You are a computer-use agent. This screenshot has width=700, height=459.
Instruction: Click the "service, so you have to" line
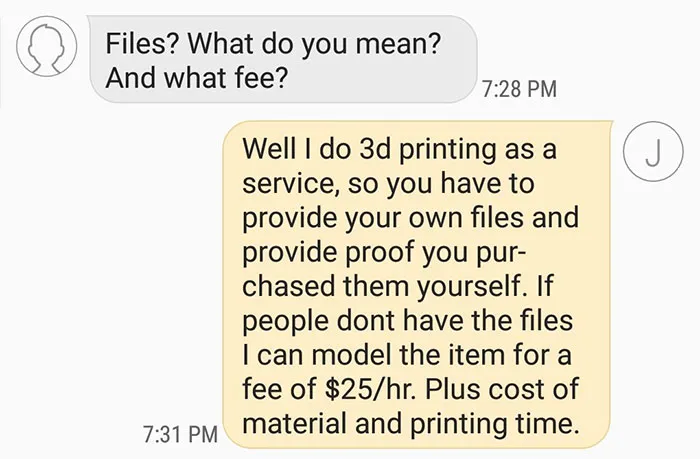point(388,183)
